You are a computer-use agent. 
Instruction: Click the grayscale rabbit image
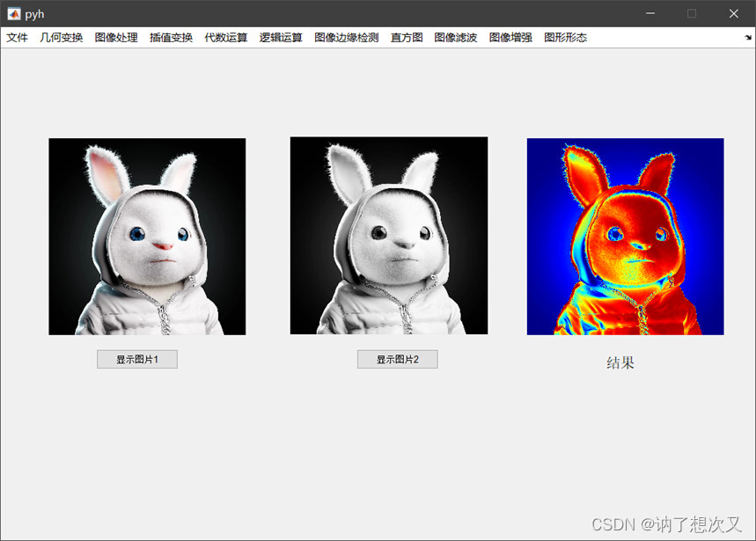389,236
